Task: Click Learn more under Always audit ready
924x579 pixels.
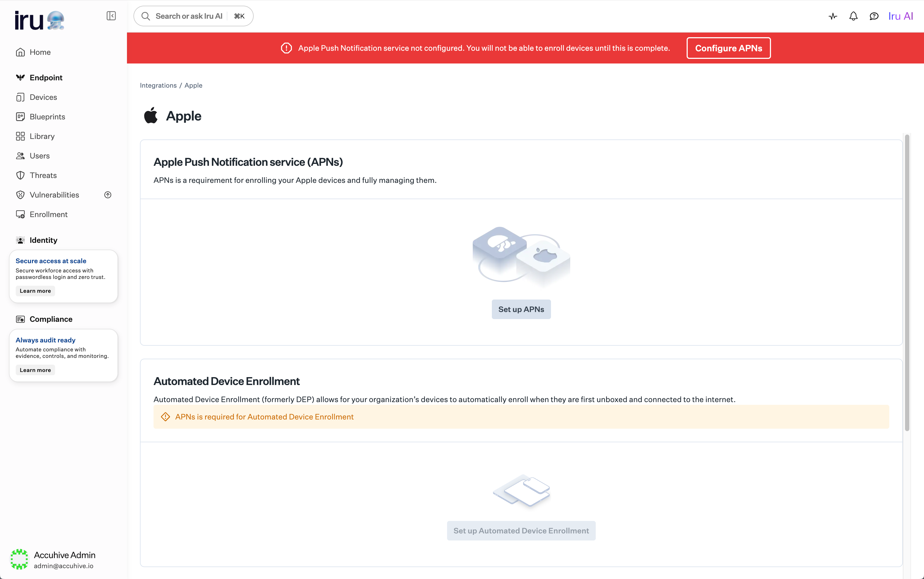Action: point(35,370)
